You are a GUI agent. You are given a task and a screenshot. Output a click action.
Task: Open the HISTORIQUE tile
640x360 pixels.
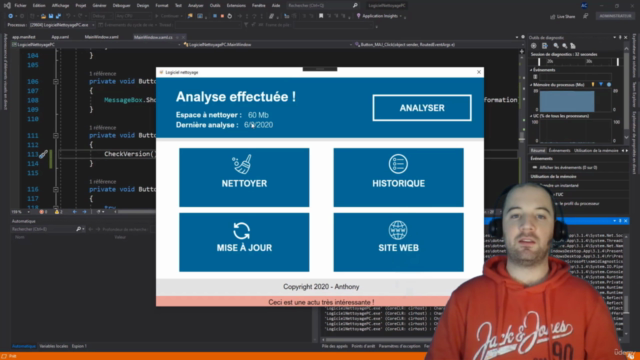click(x=398, y=177)
